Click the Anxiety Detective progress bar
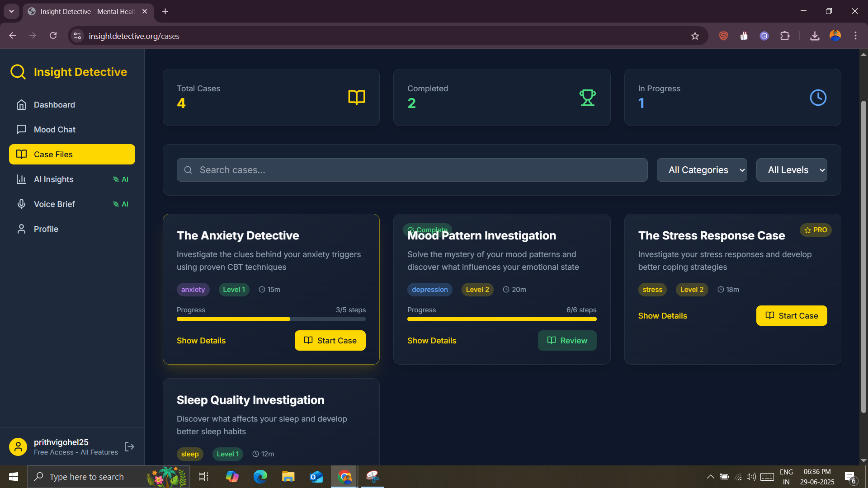868x488 pixels. (x=271, y=319)
